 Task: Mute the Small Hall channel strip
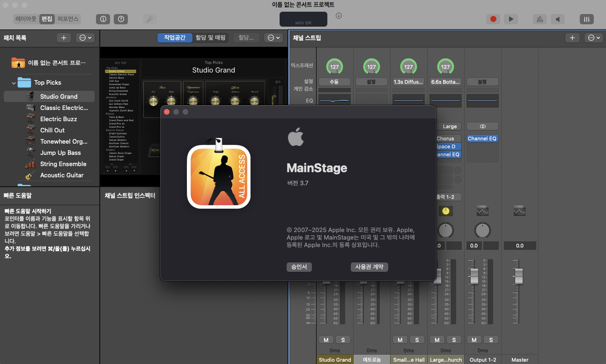click(399, 340)
